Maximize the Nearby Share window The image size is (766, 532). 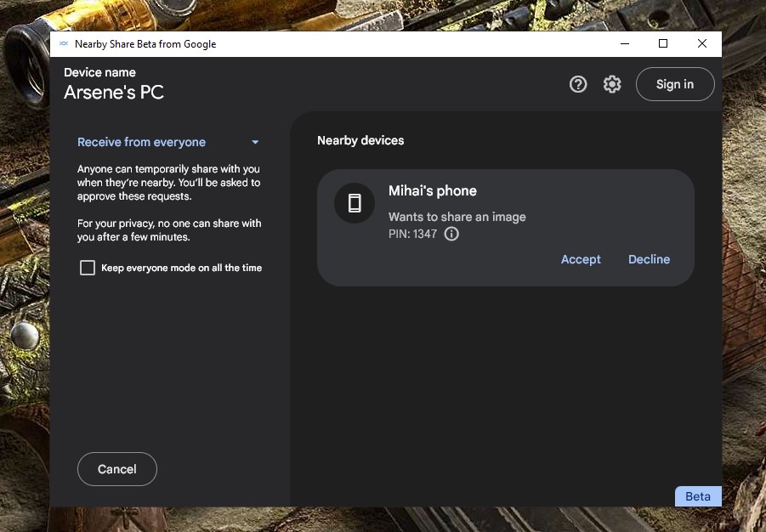tap(663, 43)
